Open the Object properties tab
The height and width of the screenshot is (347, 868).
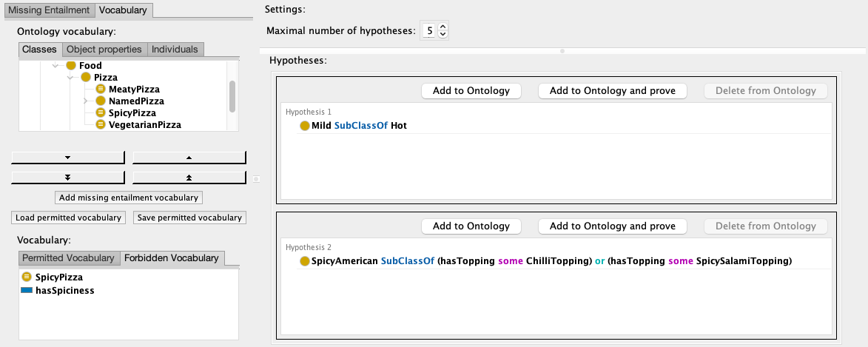pyautogui.click(x=104, y=50)
